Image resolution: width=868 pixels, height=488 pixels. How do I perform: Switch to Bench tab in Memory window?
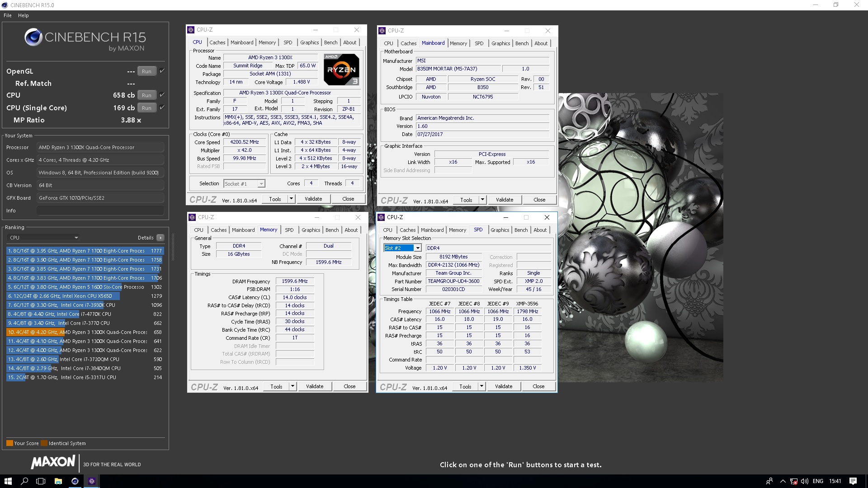click(332, 230)
